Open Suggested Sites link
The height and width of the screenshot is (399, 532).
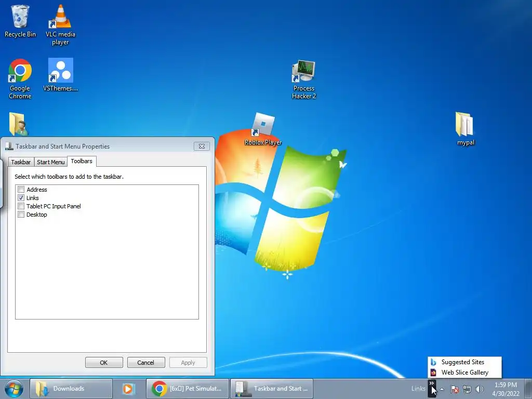[464, 362]
